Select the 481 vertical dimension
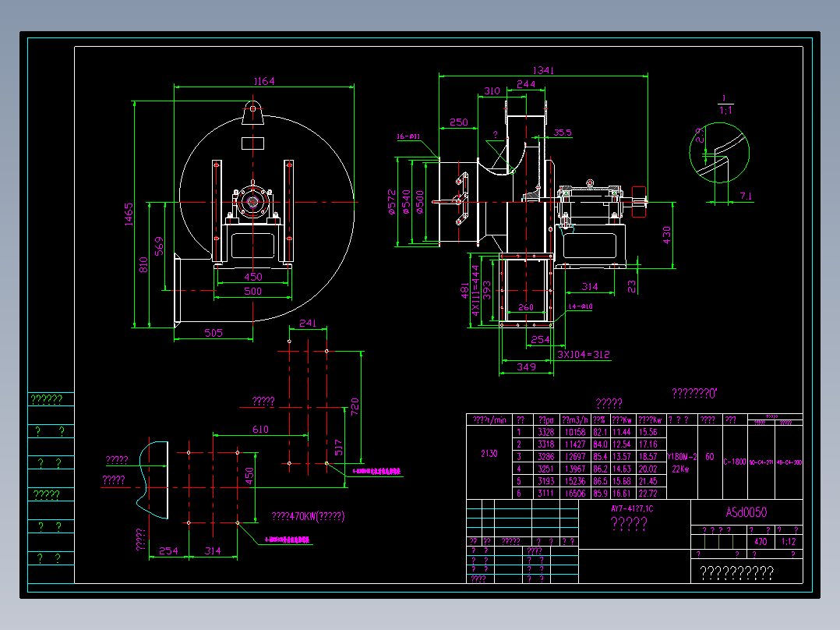This screenshot has width=840, height=630. tap(464, 290)
